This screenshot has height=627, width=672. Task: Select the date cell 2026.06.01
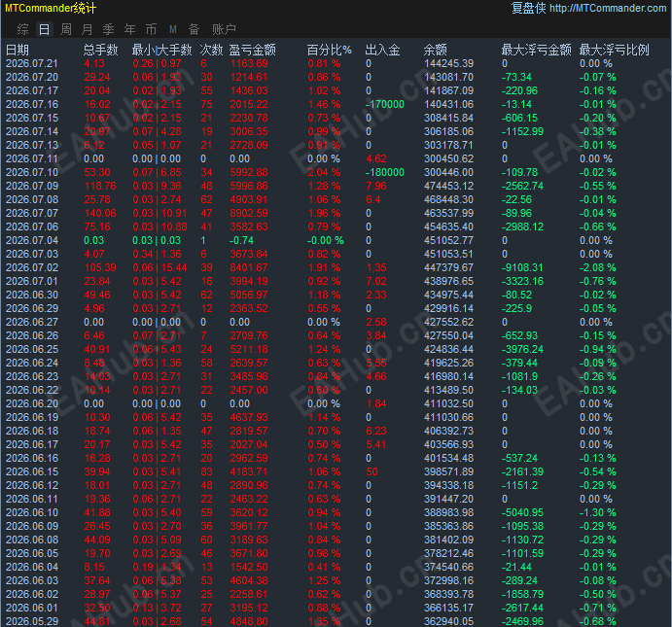click(x=32, y=609)
